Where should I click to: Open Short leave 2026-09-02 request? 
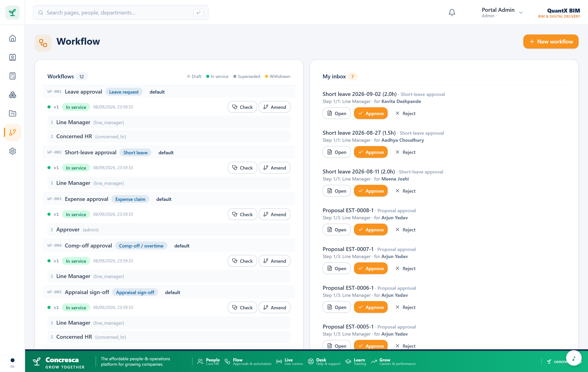pyautogui.click(x=337, y=113)
